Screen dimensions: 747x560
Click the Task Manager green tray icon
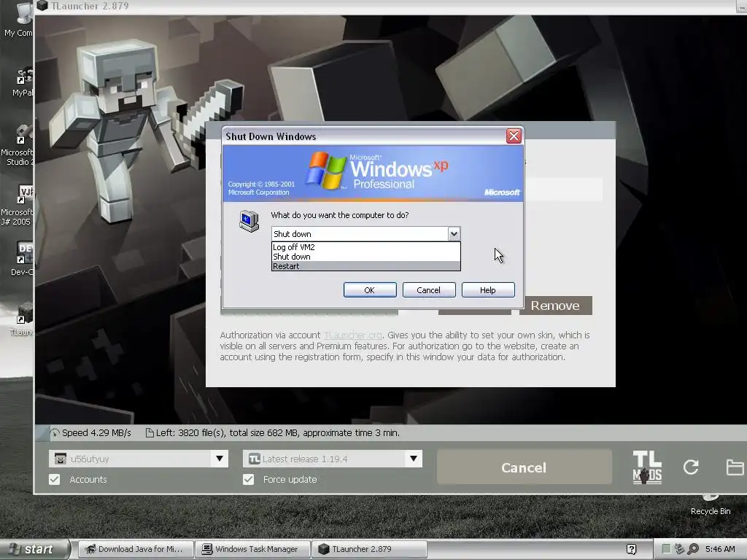point(667,549)
